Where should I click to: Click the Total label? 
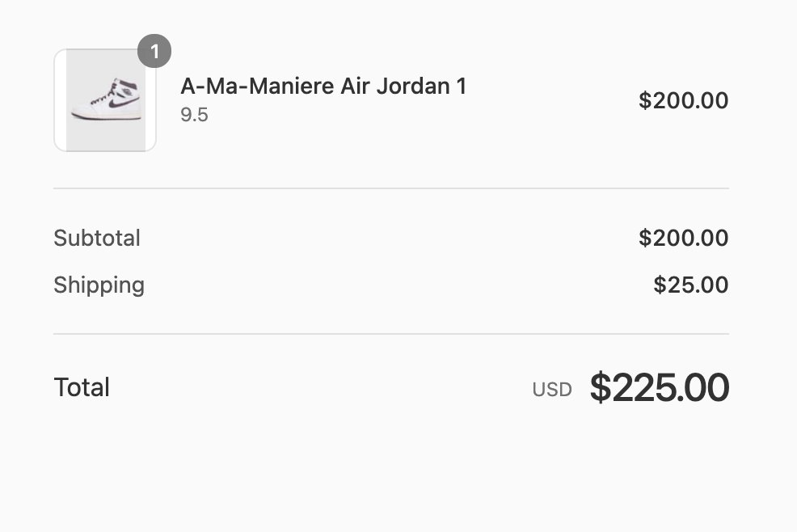point(82,387)
